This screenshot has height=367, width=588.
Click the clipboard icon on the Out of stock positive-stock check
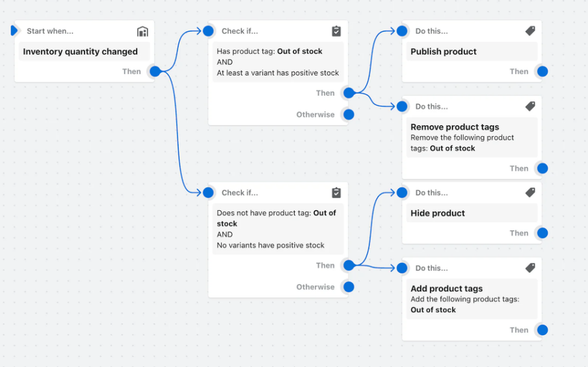[x=336, y=31]
